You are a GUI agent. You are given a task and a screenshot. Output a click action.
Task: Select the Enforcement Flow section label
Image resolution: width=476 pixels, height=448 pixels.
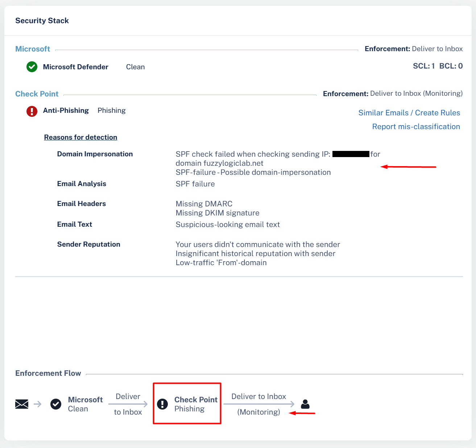pos(48,373)
